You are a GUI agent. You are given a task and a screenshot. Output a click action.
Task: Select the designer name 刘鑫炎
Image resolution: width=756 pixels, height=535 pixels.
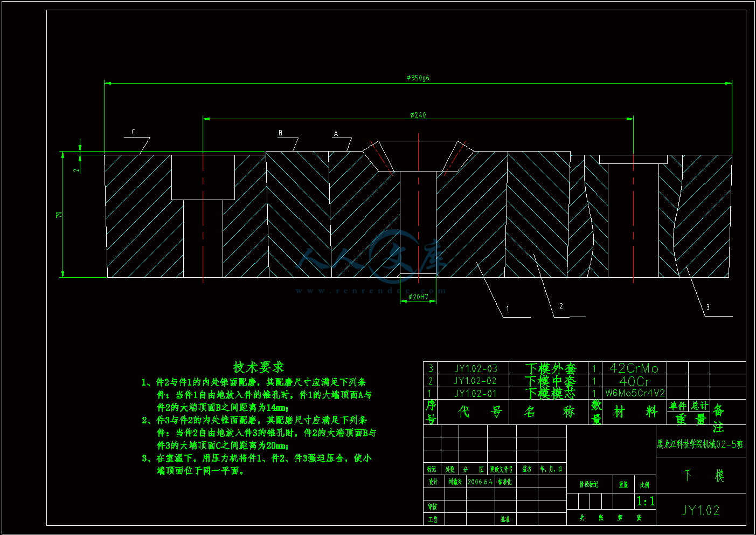click(455, 482)
